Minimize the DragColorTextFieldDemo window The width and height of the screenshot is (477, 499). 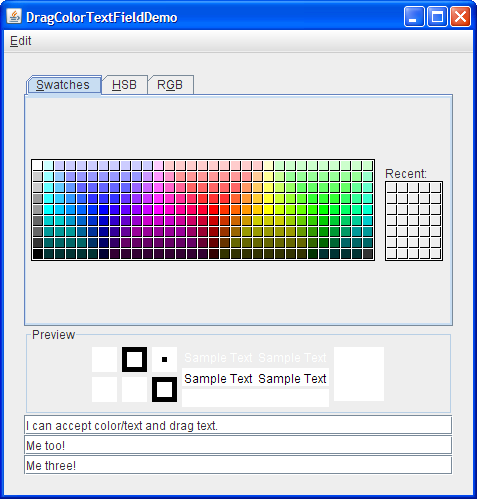pos(414,16)
